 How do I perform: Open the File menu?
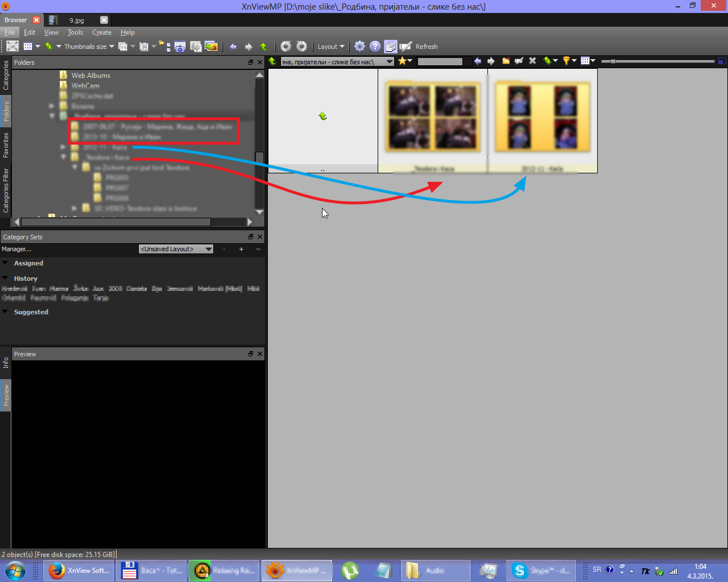pos(10,32)
